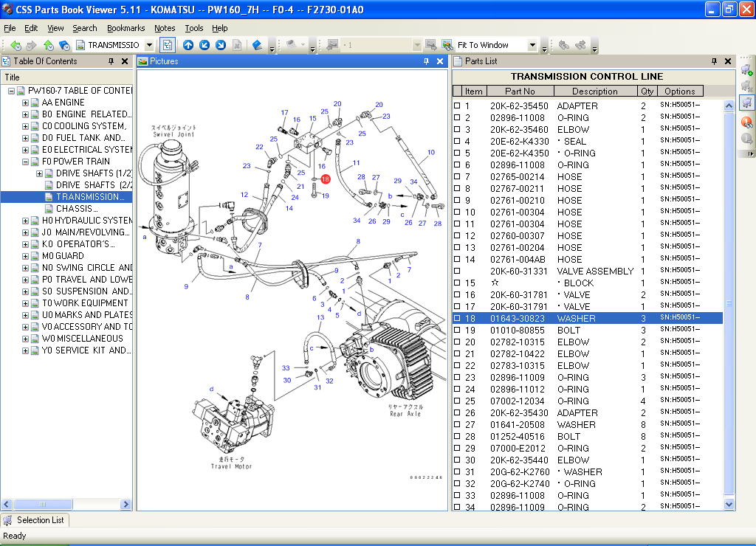Screen dimensions: 756x546
Task: Expand the A0 ENGINE tree node
Action: (25, 103)
